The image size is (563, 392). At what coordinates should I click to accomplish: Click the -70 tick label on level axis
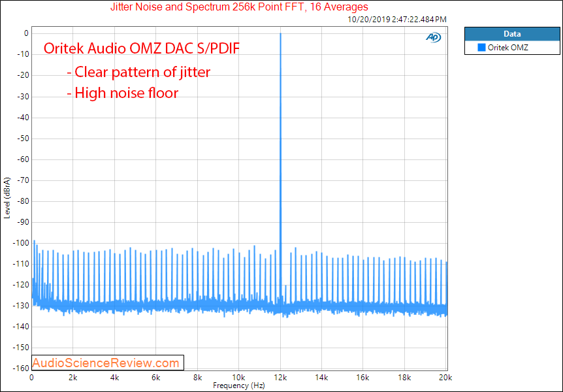(22, 180)
